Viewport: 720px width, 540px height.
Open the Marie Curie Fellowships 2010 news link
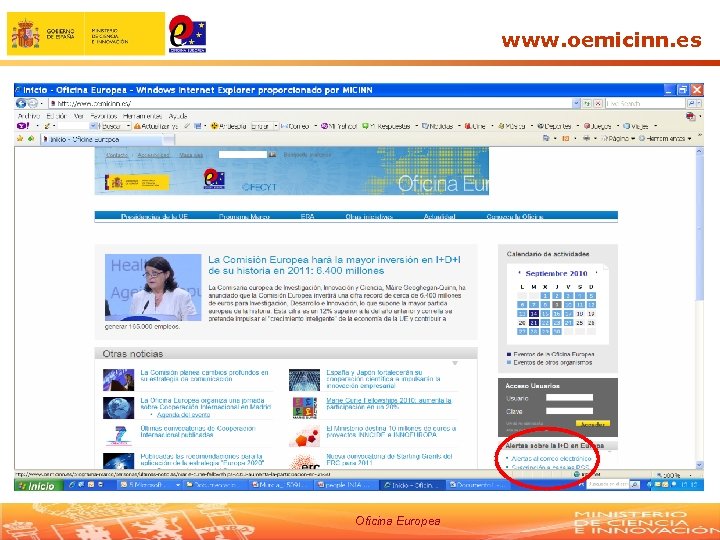coord(388,404)
